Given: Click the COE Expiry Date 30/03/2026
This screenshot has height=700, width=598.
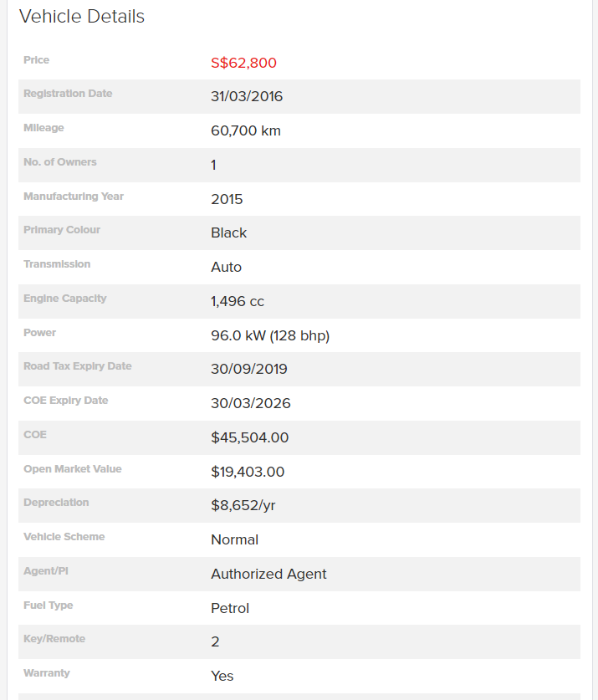Looking at the screenshot, I should point(251,404).
